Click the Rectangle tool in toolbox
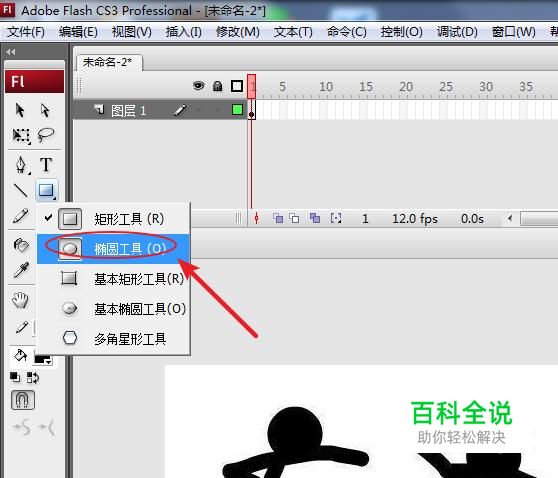Screen dimensions: 558x478 (47, 190)
